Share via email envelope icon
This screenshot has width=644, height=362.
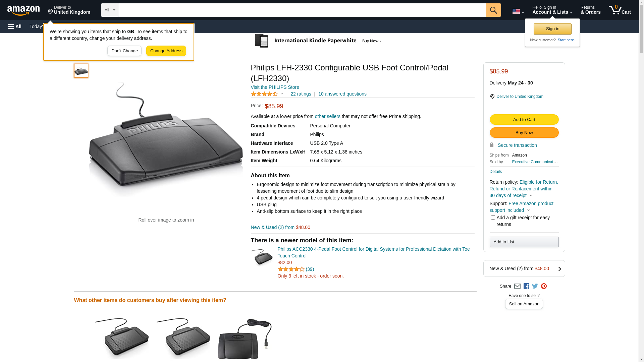click(517, 286)
